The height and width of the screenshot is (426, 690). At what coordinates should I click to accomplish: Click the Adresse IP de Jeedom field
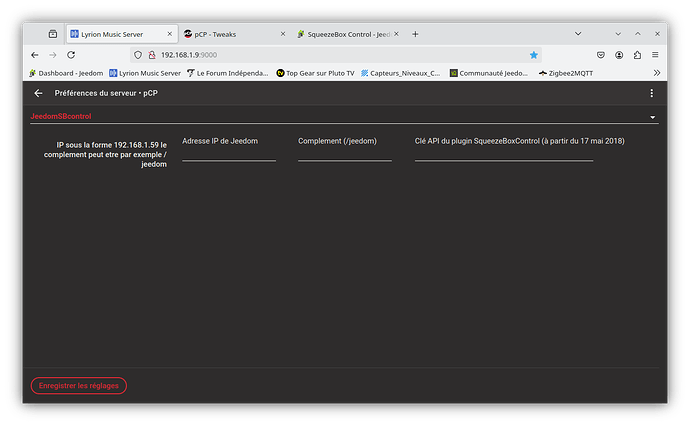coord(228,154)
